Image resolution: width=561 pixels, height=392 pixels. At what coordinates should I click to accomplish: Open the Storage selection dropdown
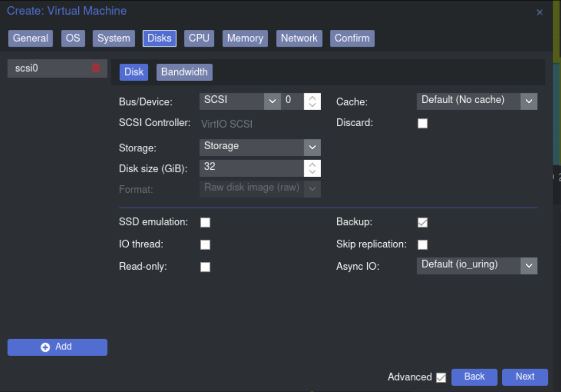(312, 147)
